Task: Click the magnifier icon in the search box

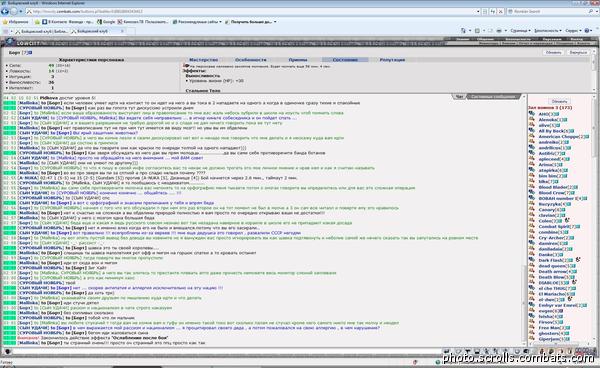Action: pyautogui.click(x=591, y=11)
